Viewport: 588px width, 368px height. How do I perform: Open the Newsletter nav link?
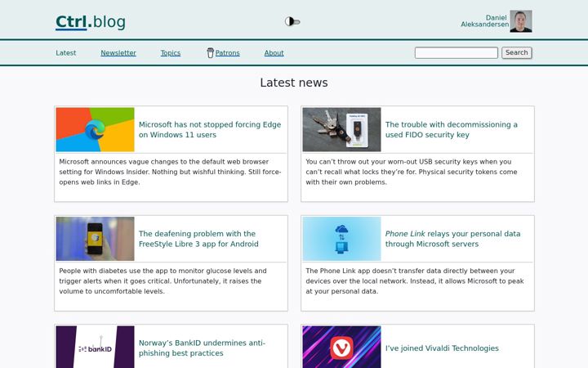pos(118,53)
